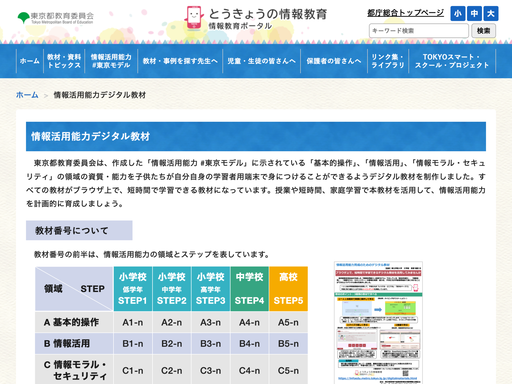Open 情報活用能力 #東京モデル menu item

coord(111,61)
